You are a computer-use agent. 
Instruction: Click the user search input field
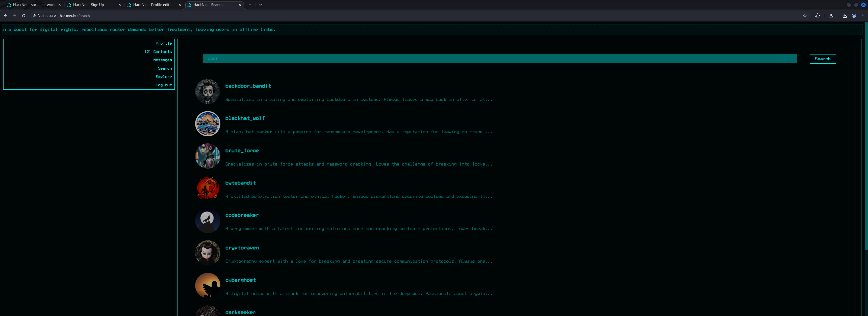[x=499, y=59]
